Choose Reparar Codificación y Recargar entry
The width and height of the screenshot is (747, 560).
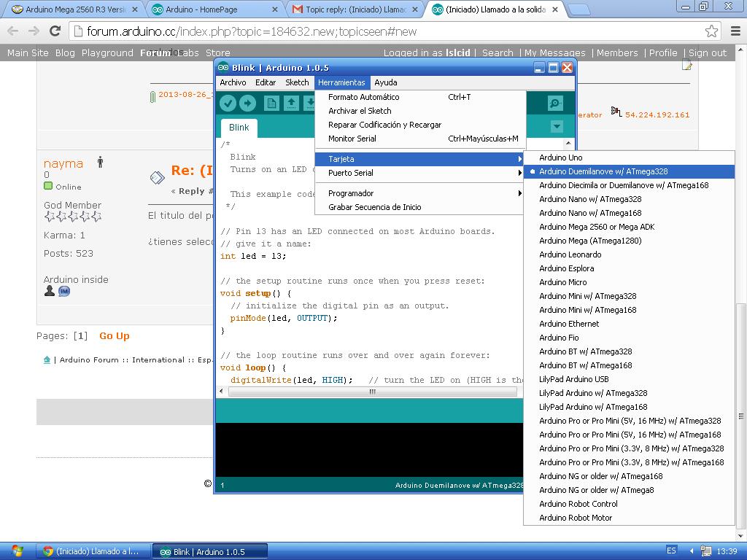pos(419,125)
